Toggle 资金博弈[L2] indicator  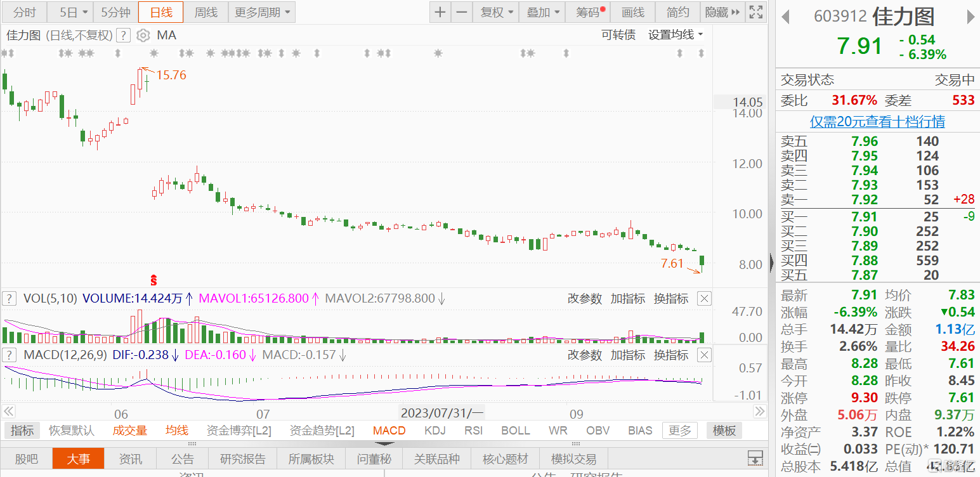click(239, 431)
